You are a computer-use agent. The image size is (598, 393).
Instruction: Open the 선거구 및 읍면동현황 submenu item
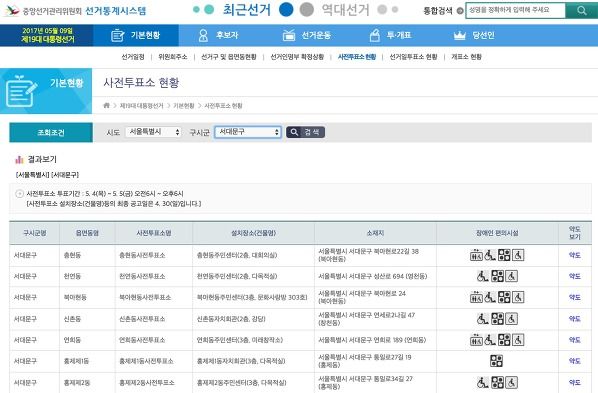point(229,57)
